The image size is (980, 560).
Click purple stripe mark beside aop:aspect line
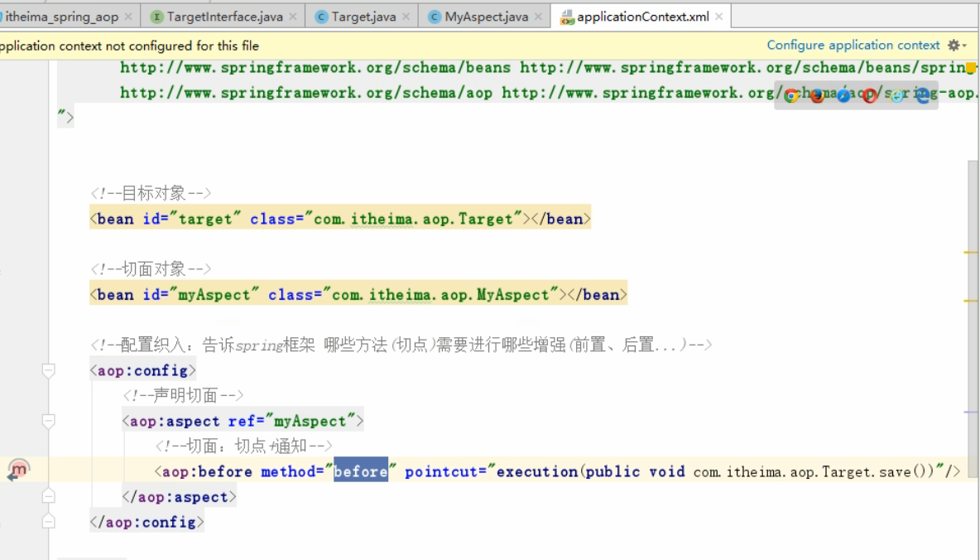click(x=971, y=413)
